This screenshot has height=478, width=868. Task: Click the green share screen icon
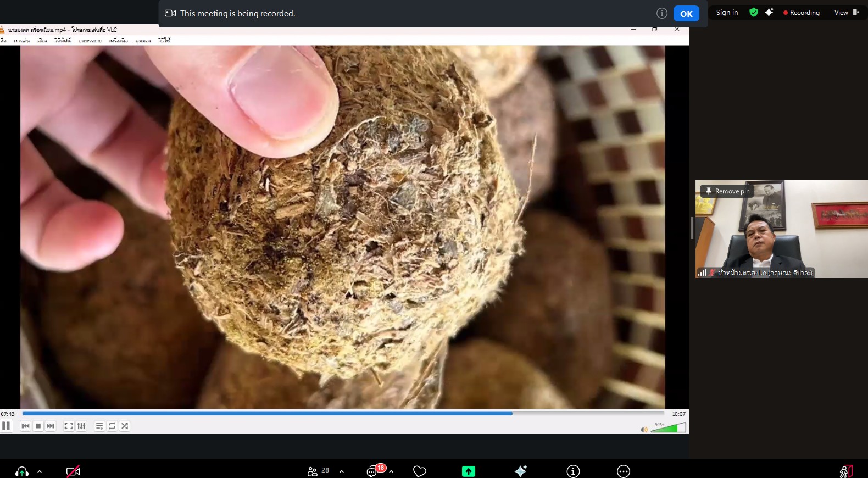[468, 471]
